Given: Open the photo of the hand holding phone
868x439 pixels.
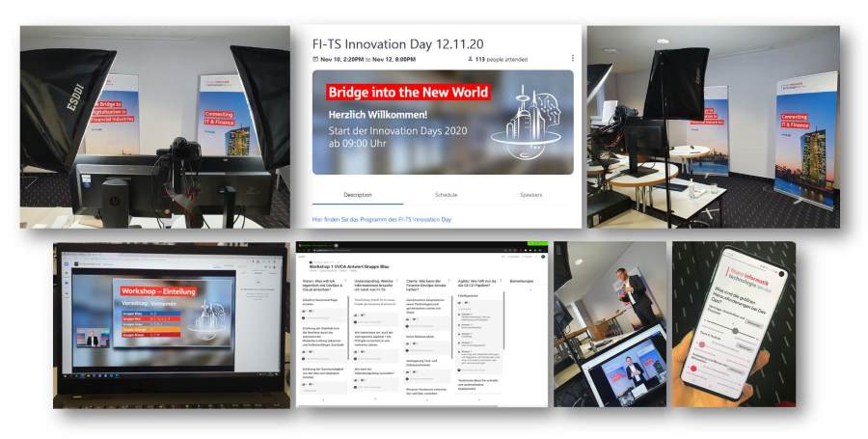Looking at the screenshot, I should tap(734, 324).
